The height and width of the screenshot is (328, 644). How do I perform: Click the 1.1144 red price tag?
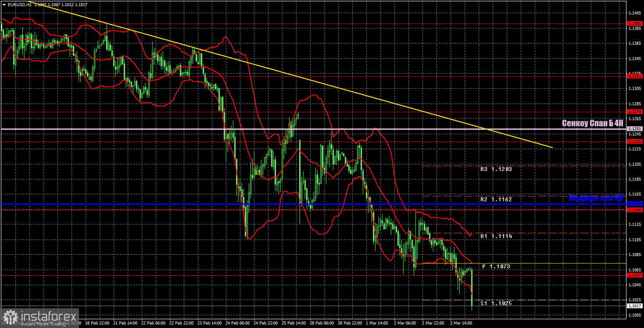tap(635, 210)
